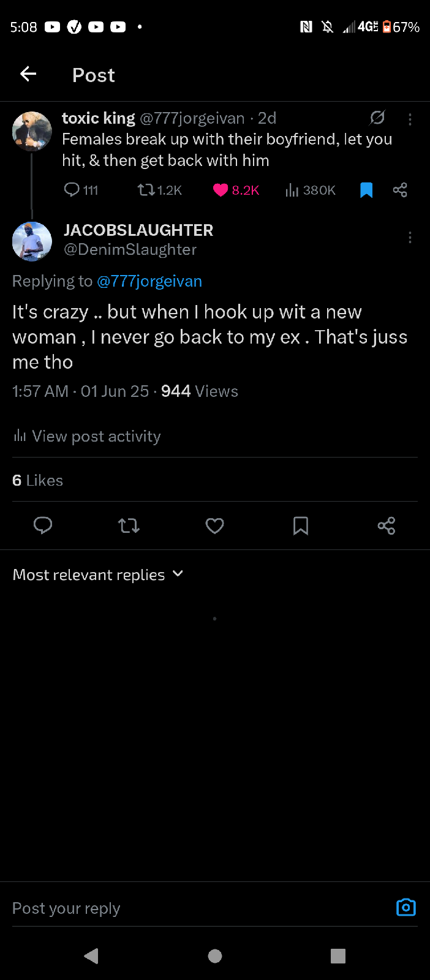430x980 pixels.
Task: Open View post activity
Action: pyautogui.click(x=87, y=436)
